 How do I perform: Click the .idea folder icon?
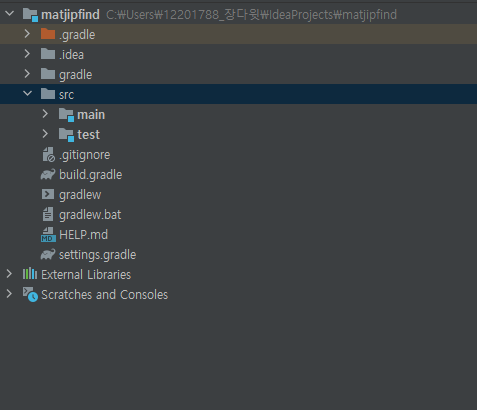pyautogui.click(x=48, y=54)
